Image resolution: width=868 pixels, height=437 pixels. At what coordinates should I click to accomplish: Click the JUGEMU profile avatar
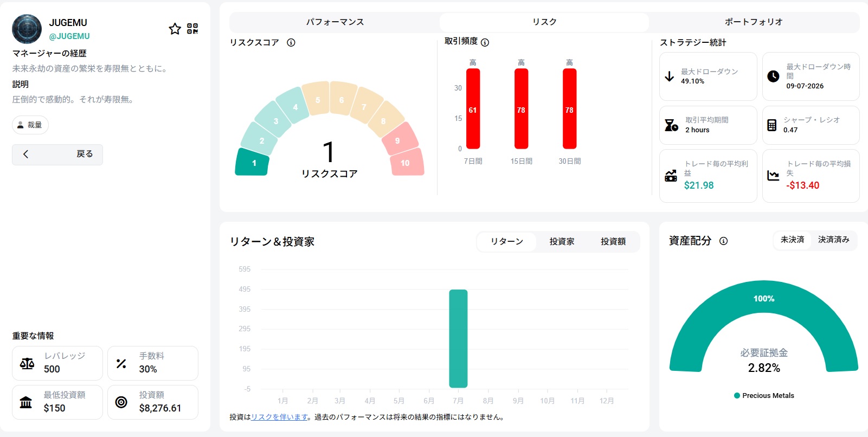pyautogui.click(x=27, y=29)
